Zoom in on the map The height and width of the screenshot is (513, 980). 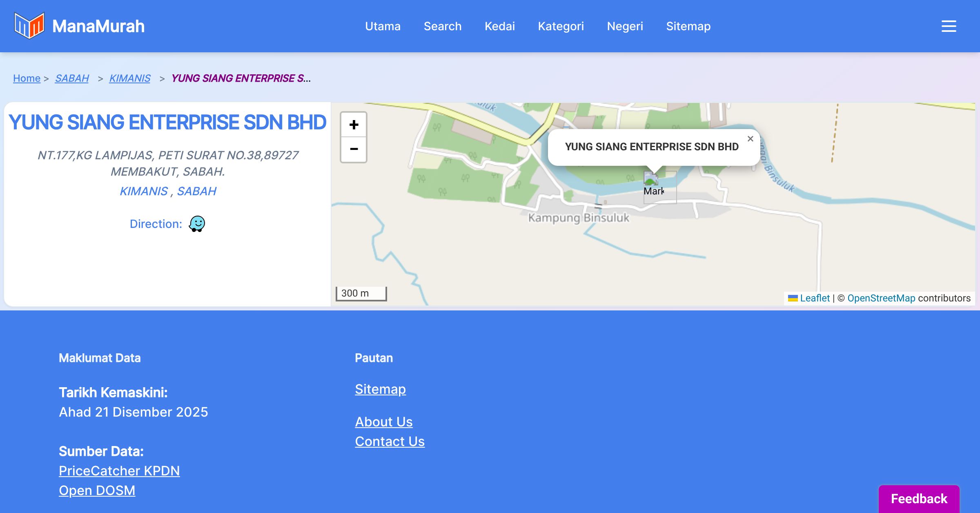354,125
